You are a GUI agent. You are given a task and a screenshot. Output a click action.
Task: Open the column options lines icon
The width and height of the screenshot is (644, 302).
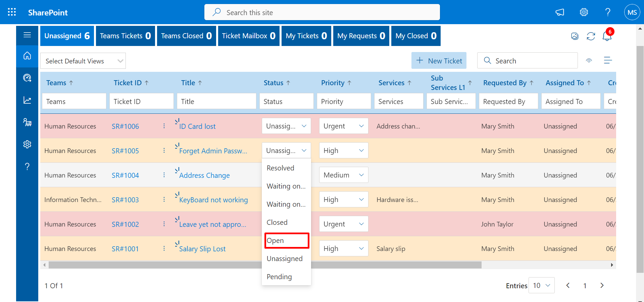[x=608, y=60]
